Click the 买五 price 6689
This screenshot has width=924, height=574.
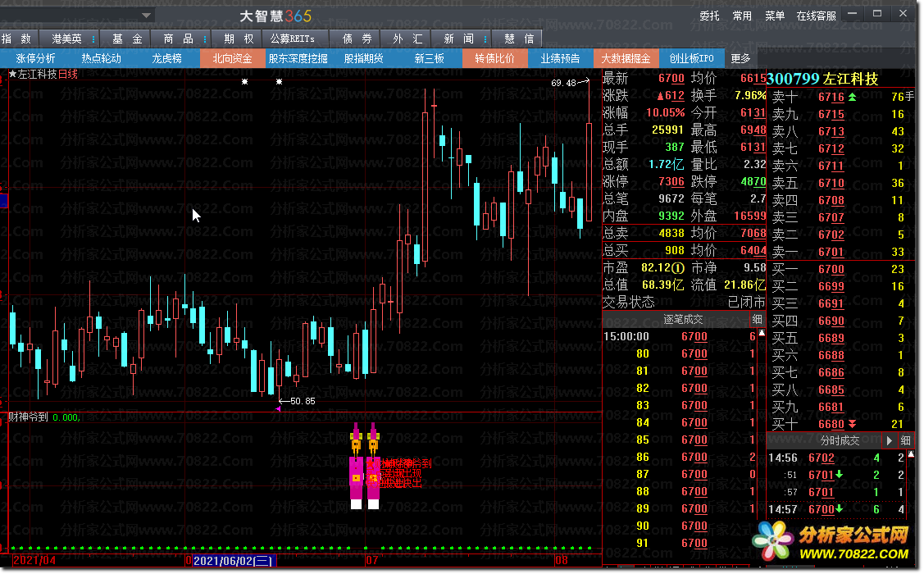[x=831, y=339]
